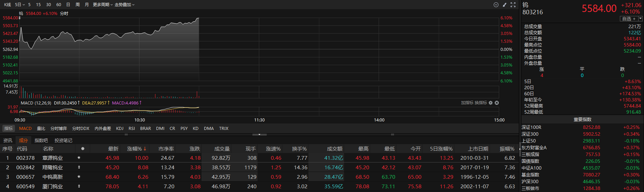
Task: Open the 5日 period dropdown
Action: pos(20,5)
